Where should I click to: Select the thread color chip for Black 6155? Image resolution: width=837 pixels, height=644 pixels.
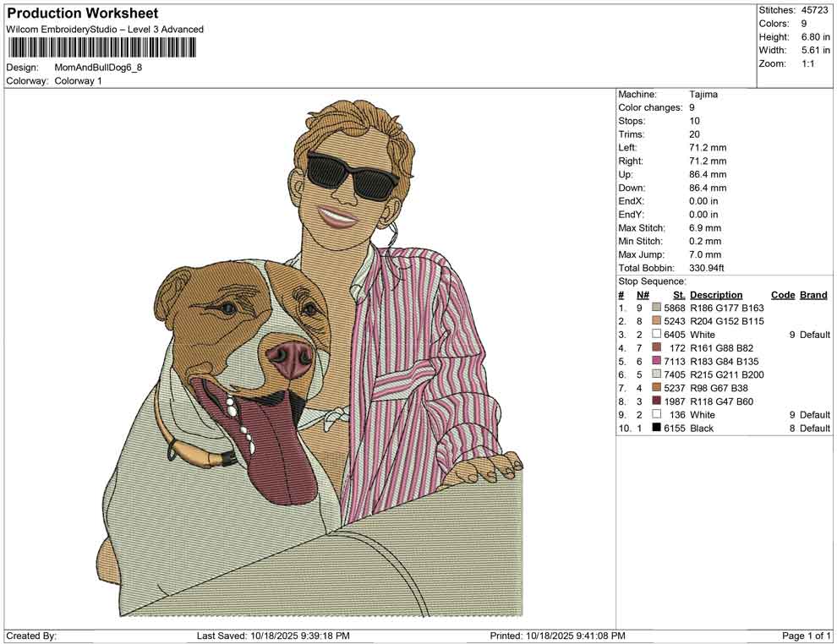(655, 428)
